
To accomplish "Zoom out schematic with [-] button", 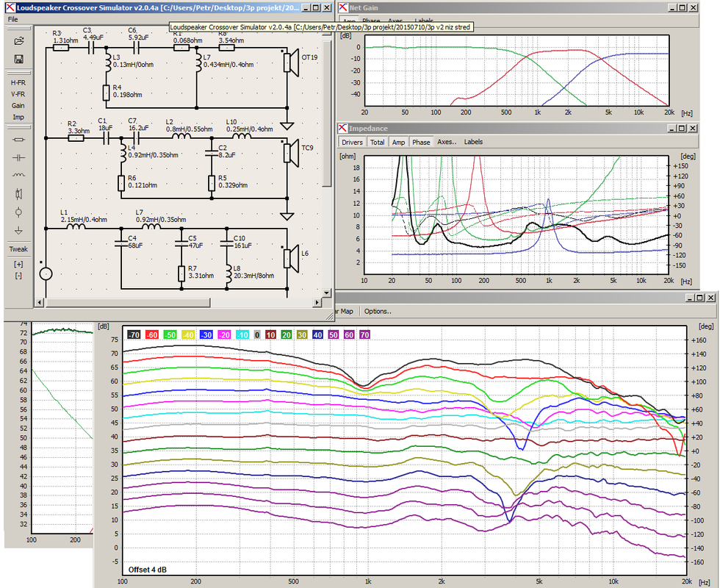I will (18, 276).
